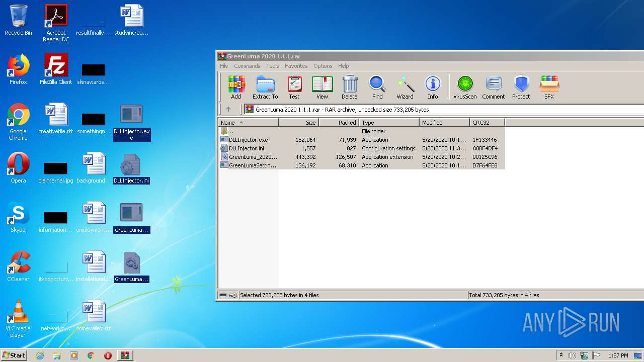
Task: Click the VLC media player shortcut
Action: (18, 319)
